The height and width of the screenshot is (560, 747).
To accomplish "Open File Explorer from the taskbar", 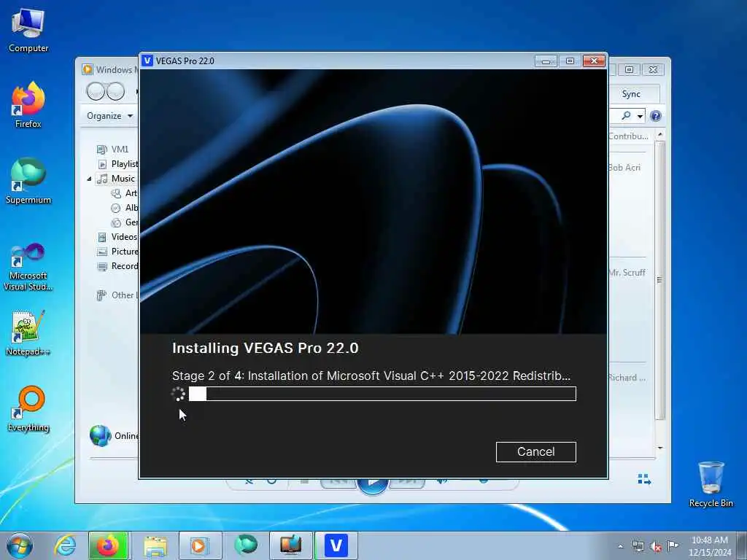I will pos(155,545).
